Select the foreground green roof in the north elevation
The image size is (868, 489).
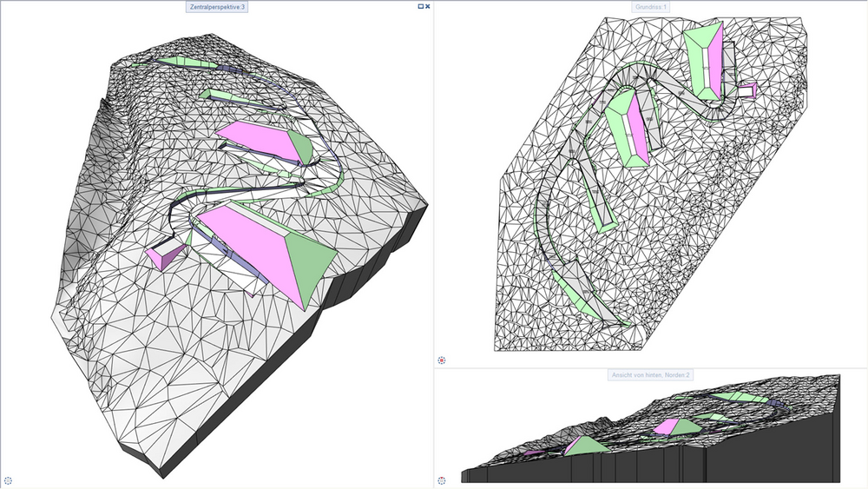pyautogui.click(x=586, y=446)
